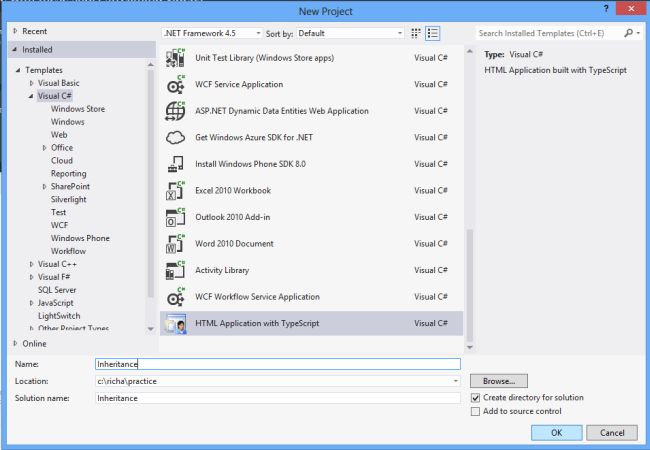Toggle Create directory for solution checkbox
Image resolution: width=650 pixels, height=450 pixels.
pyautogui.click(x=475, y=398)
